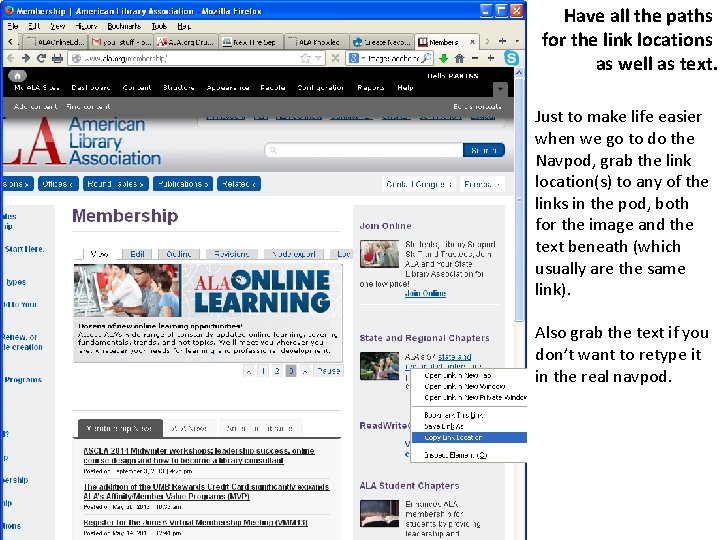Click the blue site Search button
This screenshot has width=720, height=540.
tap(484, 150)
